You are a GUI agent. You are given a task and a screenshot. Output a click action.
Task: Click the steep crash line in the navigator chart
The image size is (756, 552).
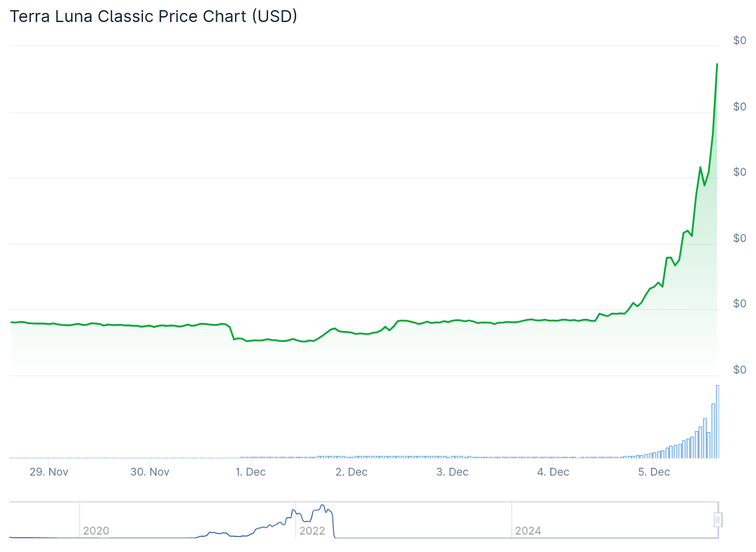tap(334, 525)
